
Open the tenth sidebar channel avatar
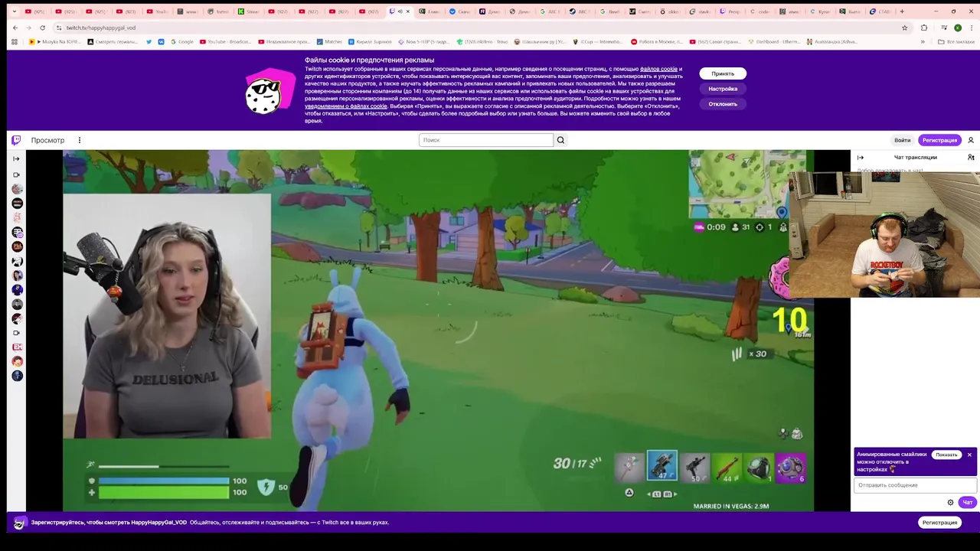pyautogui.click(x=17, y=318)
